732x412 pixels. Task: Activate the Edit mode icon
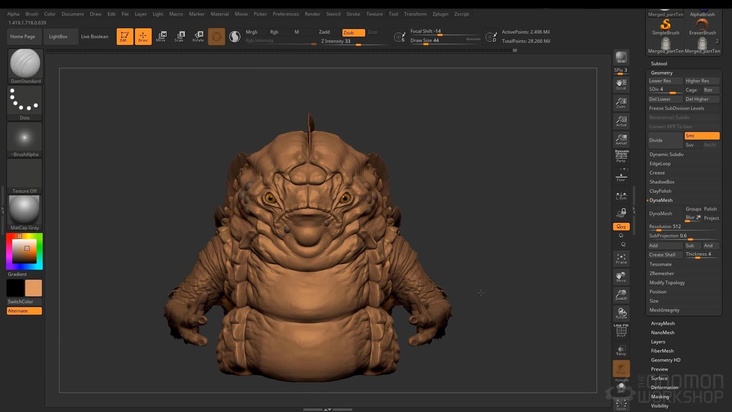pyautogui.click(x=125, y=36)
